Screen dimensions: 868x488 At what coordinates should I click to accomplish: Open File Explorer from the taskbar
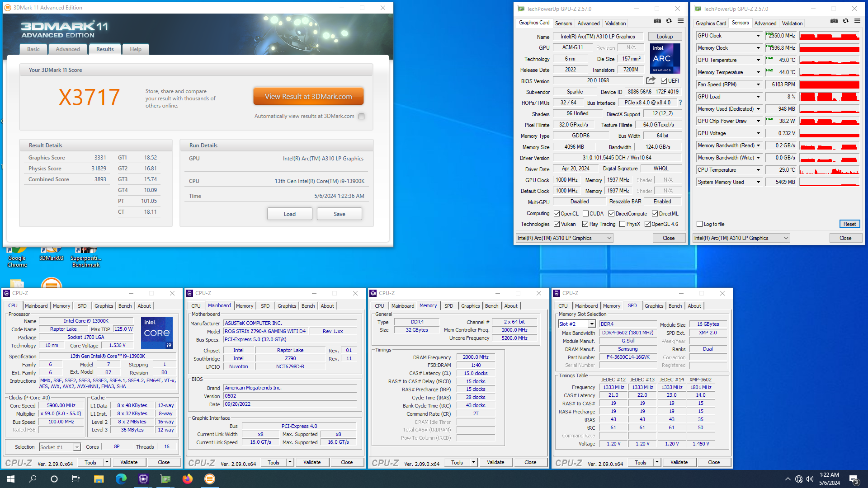(x=99, y=479)
